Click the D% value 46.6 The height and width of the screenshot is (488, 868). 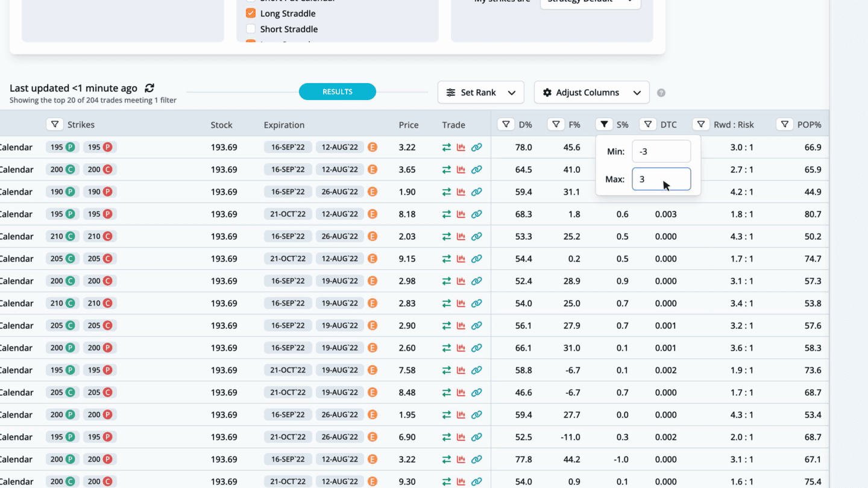[x=524, y=393]
